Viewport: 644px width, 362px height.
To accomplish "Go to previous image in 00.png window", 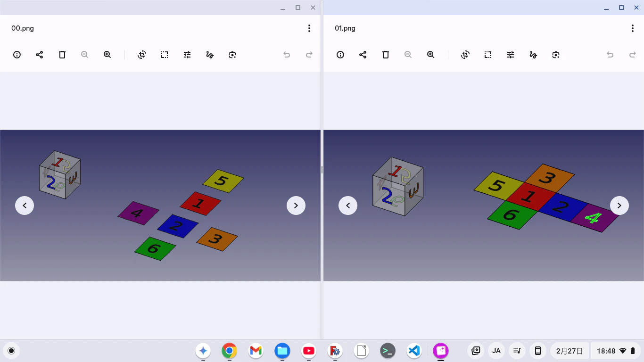I will pos(25,206).
